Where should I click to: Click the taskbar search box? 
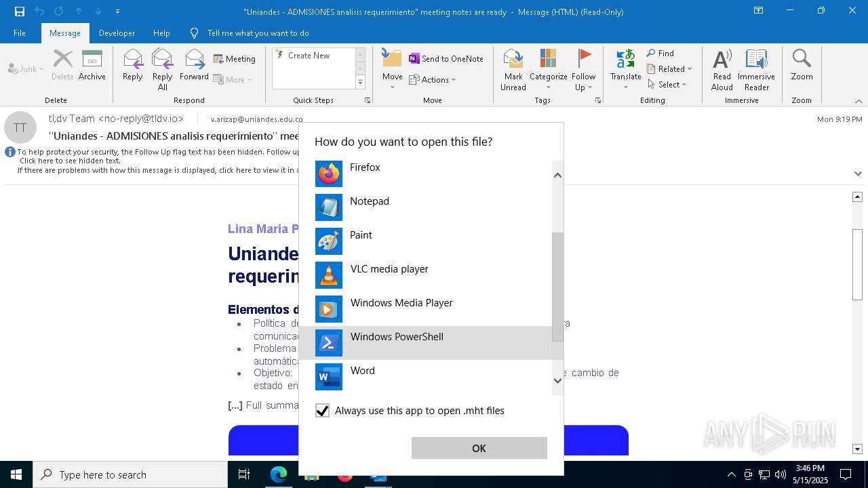pos(130,474)
